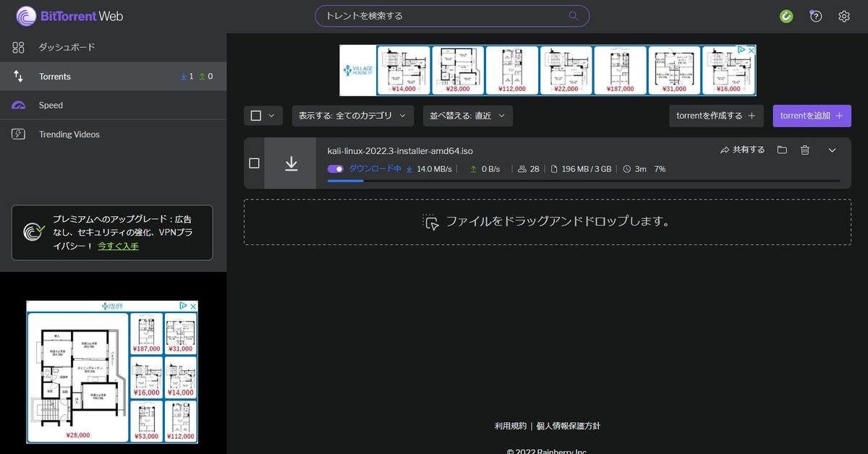Click the large ¥28,000 floor plan in sidebar ad
868x454 pixels.
point(78,377)
